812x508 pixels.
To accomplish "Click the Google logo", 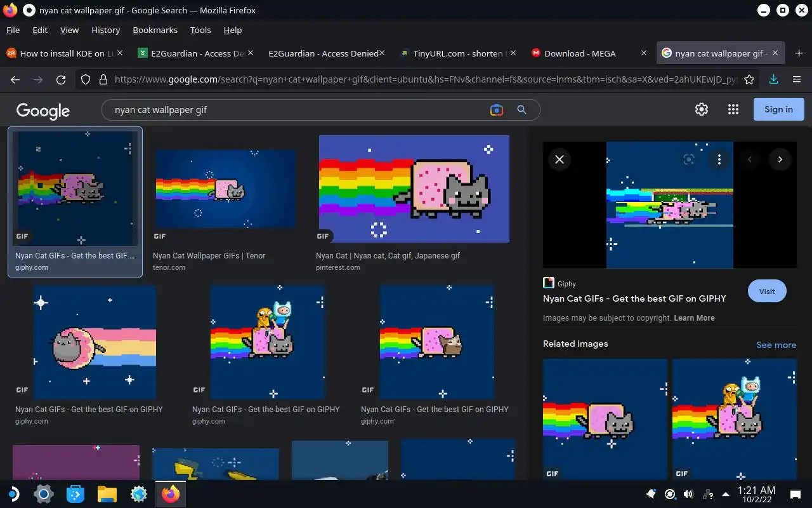I will pos(43,110).
